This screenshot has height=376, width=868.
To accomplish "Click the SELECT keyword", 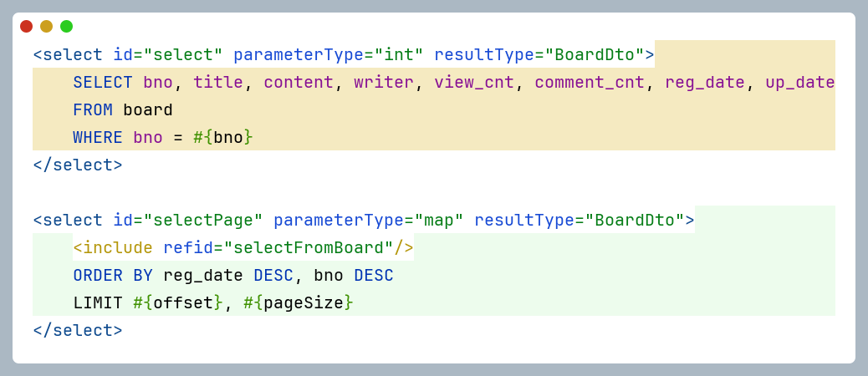I will [x=103, y=83].
